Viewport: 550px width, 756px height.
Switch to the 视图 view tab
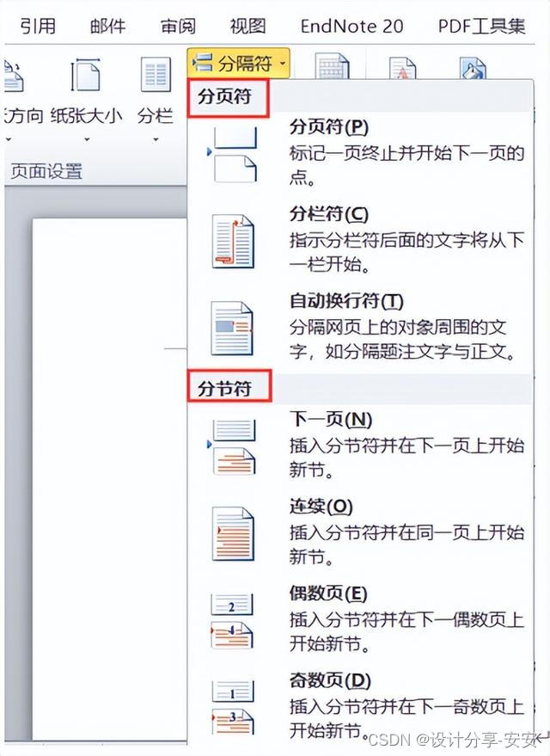pyautogui.click(x=248, y=26)
